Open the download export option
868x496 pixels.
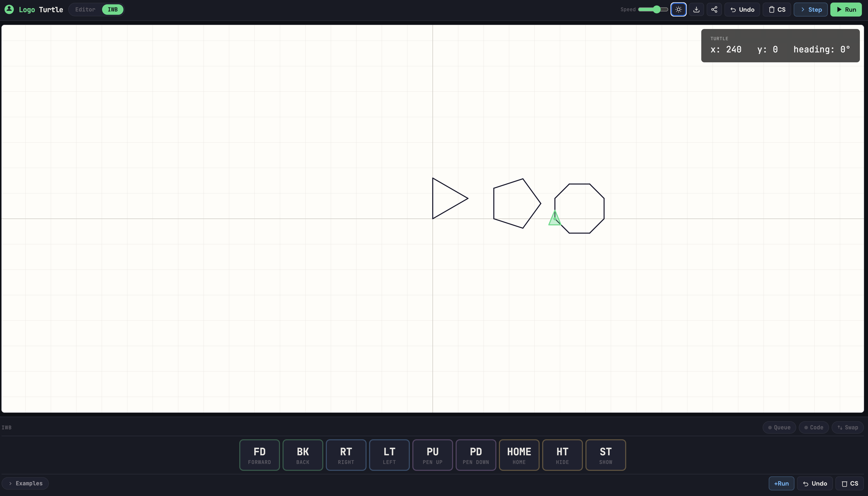click(x=696, y=9)
